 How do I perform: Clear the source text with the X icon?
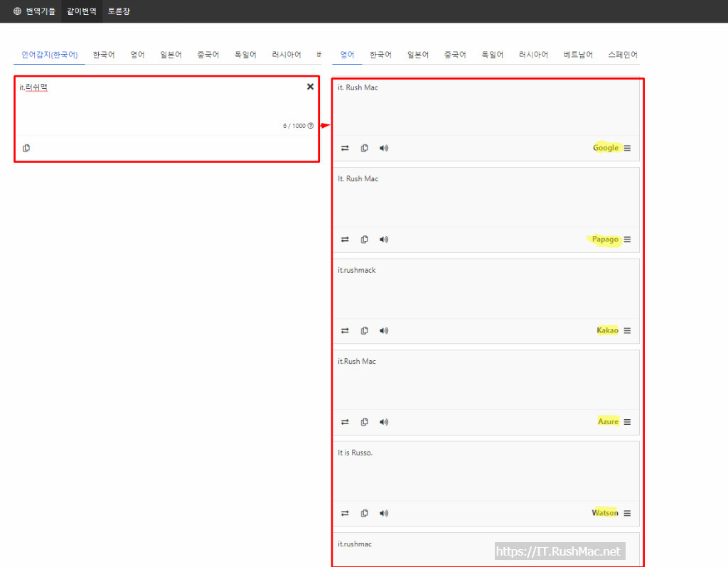click(x=310, y=87)
